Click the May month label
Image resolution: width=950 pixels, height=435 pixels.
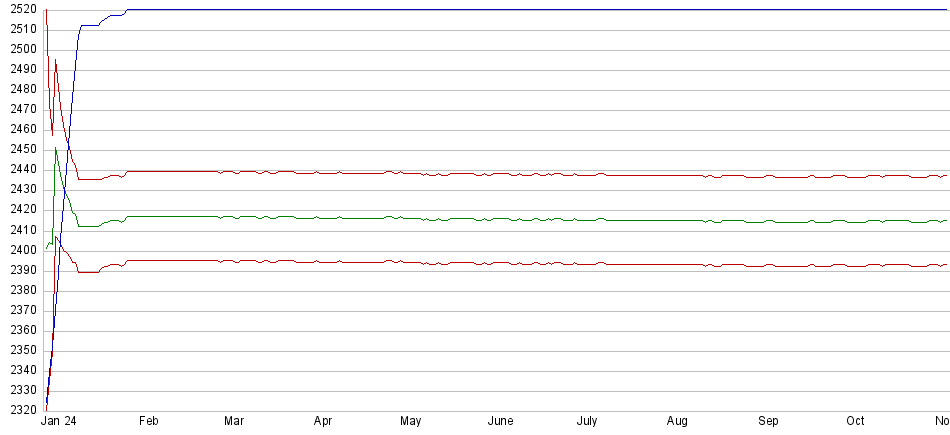(410, 422)
